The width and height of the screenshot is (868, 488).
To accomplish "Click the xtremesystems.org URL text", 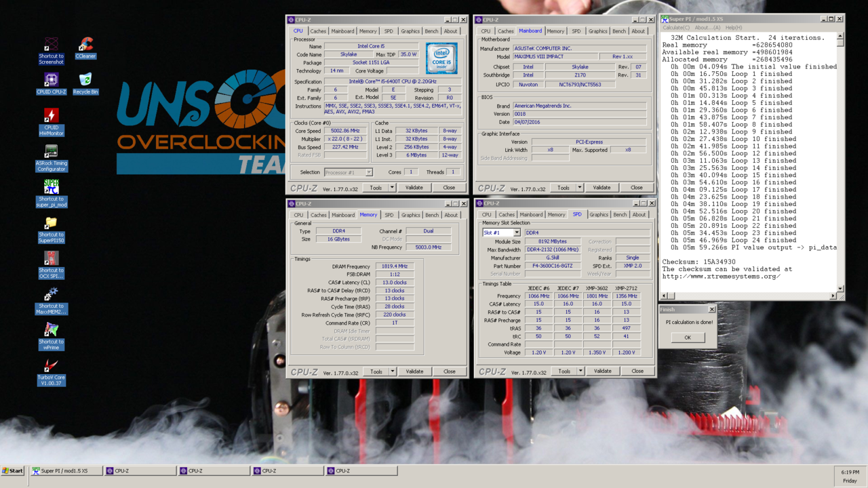I will click(x=721, y=277).
